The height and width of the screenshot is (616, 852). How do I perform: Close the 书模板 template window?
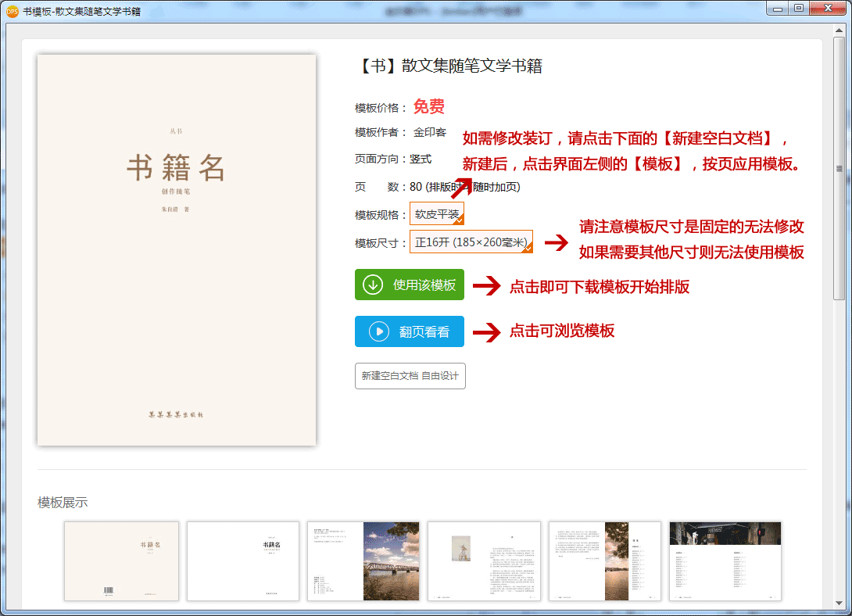click(x=827, y=9)
